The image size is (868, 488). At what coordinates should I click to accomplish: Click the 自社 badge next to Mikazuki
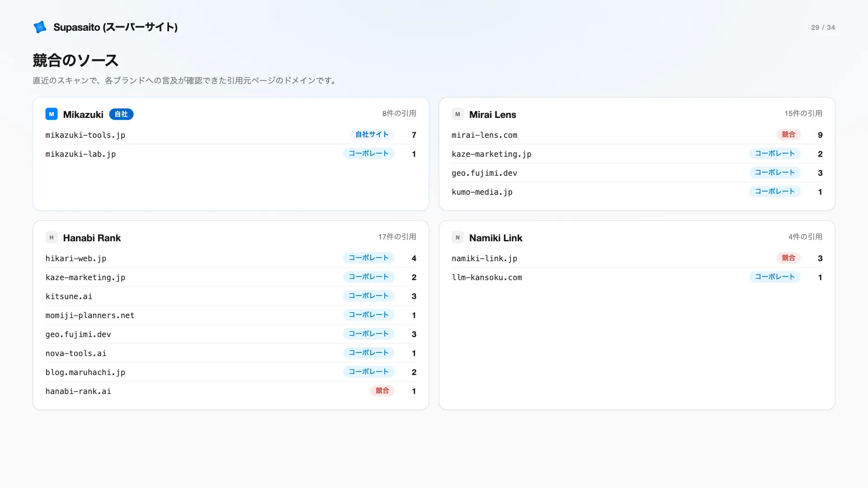pos(121,114)
